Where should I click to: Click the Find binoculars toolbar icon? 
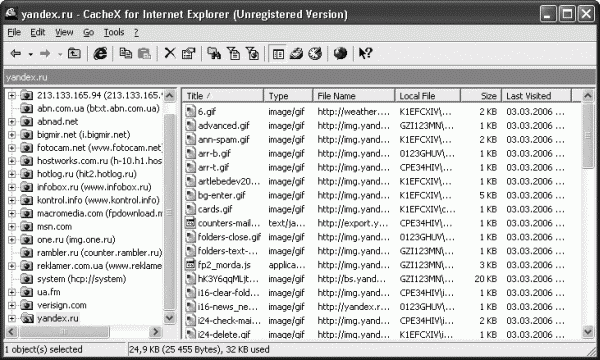(214, 53)
